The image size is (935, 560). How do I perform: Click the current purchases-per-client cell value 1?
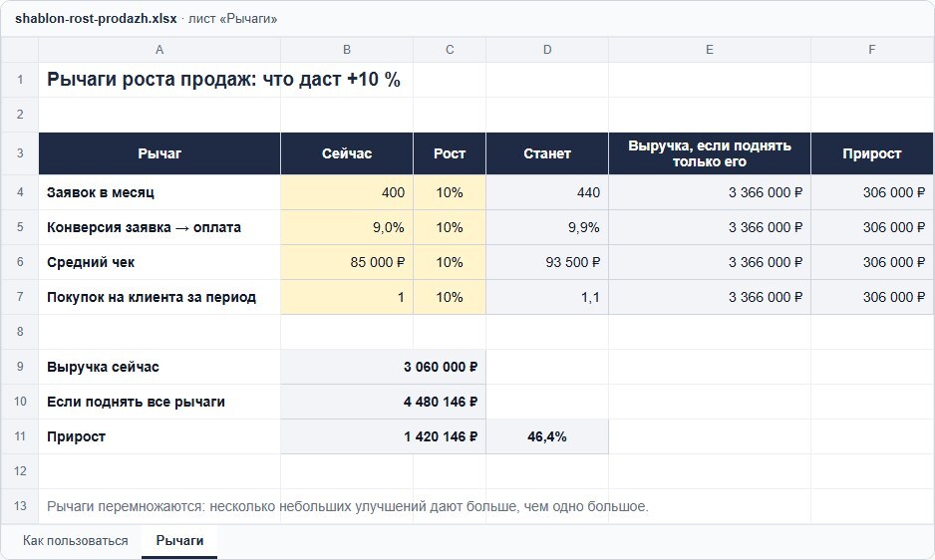(x=347, y=297)
